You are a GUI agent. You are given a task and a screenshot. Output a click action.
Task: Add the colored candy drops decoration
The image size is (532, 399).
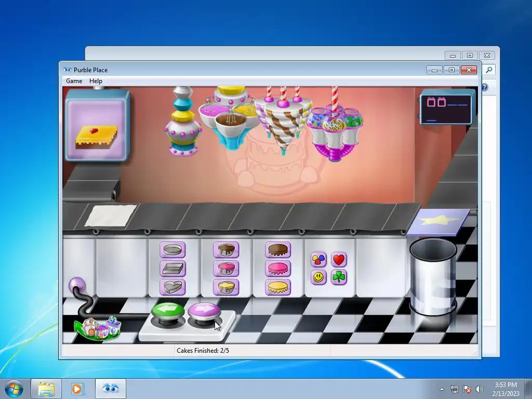(x=318, y=260)
